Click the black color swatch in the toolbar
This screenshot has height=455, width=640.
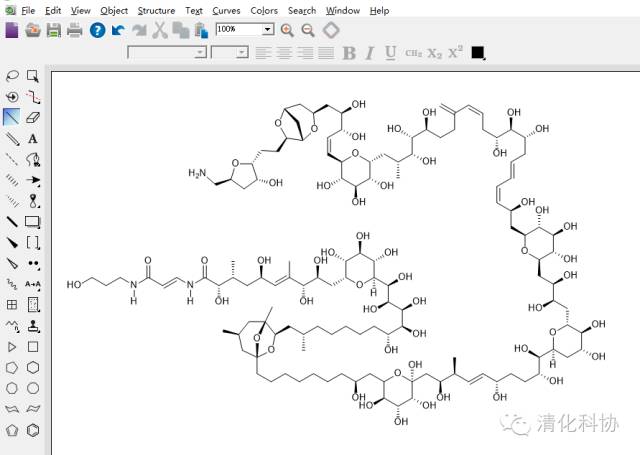pos(478,53)
